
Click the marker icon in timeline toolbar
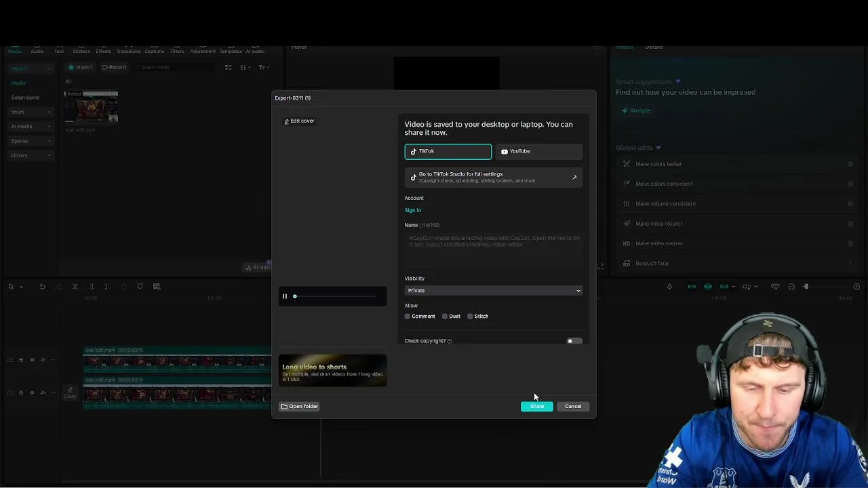[140, 287]
